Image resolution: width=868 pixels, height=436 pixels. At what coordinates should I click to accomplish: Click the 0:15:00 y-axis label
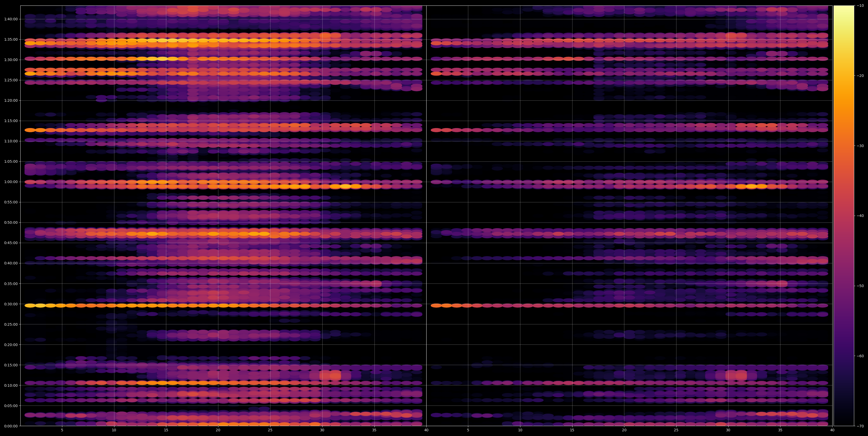(11, 365)
